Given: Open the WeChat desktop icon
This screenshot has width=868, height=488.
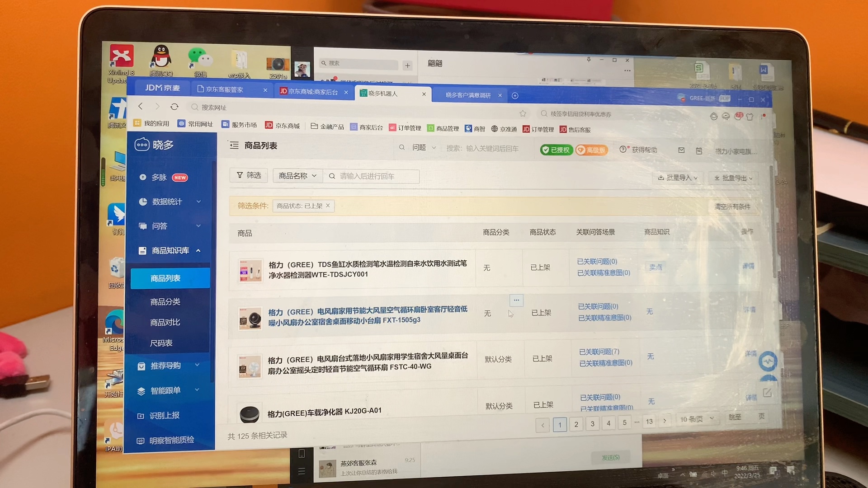Looking at the screenshot, I should (200, 59).
